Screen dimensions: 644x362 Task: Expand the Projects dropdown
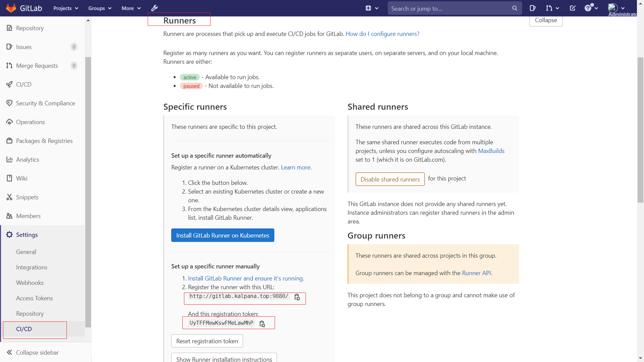coord(65,8)
